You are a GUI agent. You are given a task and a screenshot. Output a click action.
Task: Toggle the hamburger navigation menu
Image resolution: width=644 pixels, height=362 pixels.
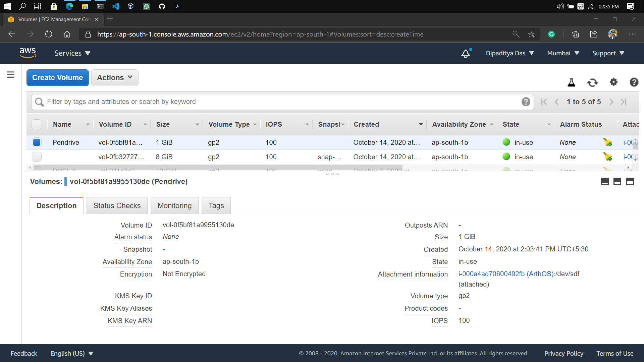[10, 74]
